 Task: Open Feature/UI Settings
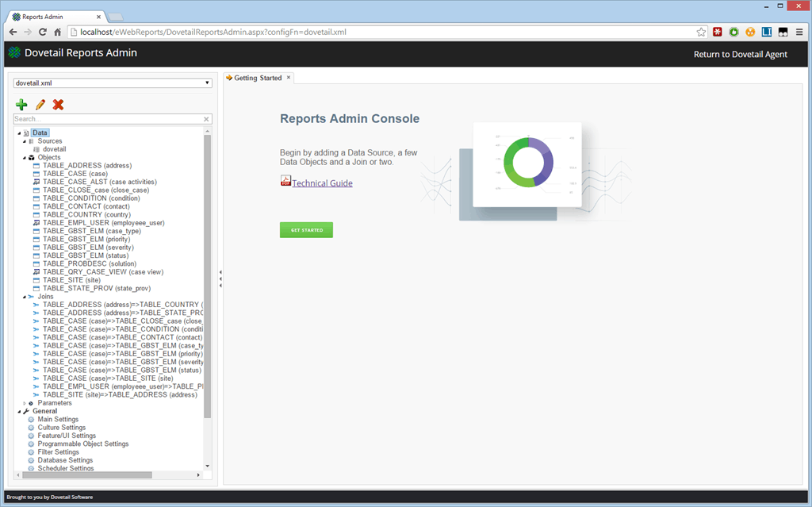(67, 436)
